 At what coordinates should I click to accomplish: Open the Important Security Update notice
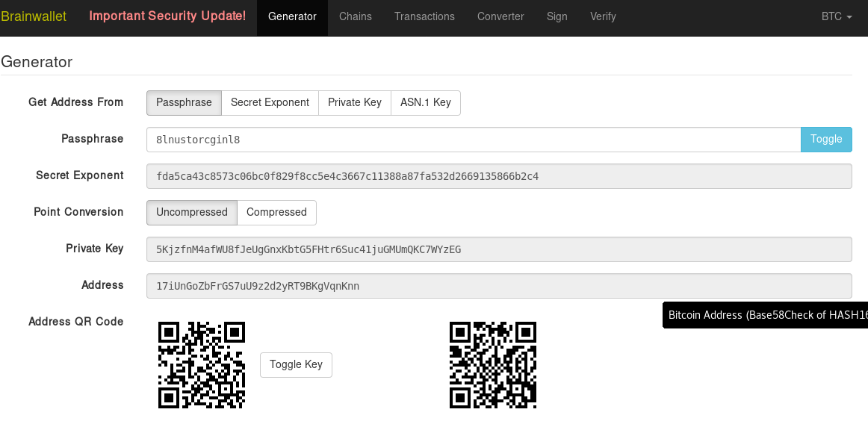pyautogui.click(x=168, y=16)
